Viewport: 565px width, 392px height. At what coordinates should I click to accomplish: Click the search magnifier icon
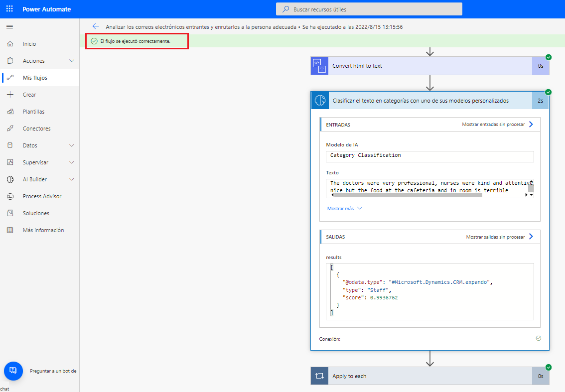click(x=286, y=9)
